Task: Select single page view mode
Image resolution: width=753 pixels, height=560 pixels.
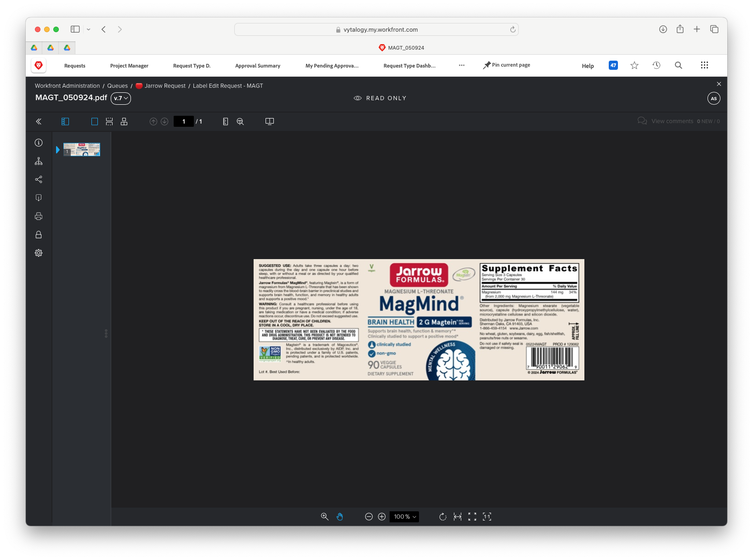Action: point(95,121)
